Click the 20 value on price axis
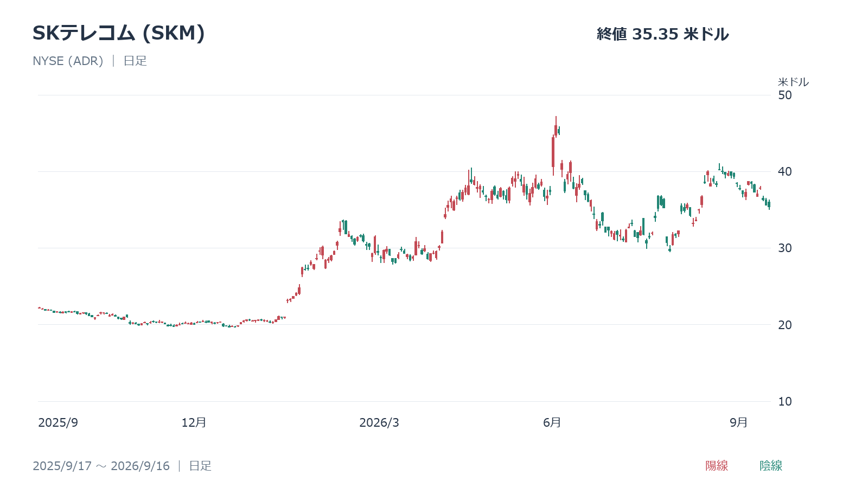 [x=785, y=325]
